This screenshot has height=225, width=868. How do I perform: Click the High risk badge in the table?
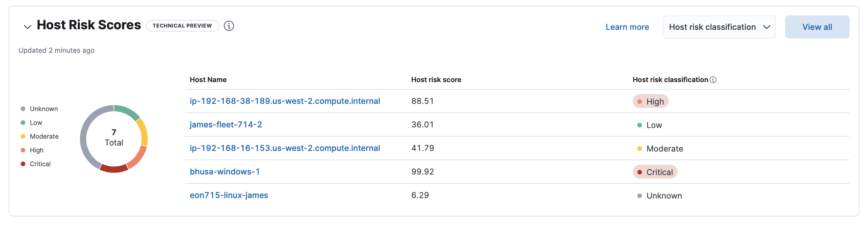[650, 101]
